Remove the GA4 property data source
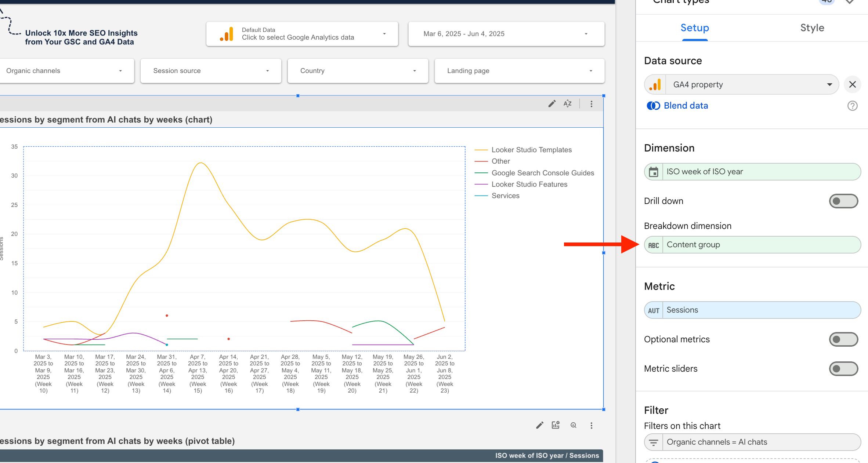 (x=852, y=85)
